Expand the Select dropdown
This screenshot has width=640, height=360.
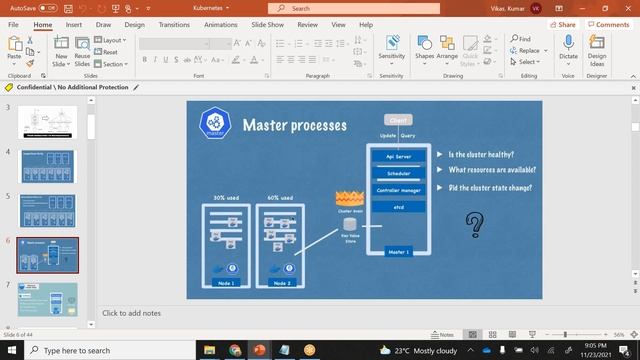pyautogui.click(x=525, y=62)
